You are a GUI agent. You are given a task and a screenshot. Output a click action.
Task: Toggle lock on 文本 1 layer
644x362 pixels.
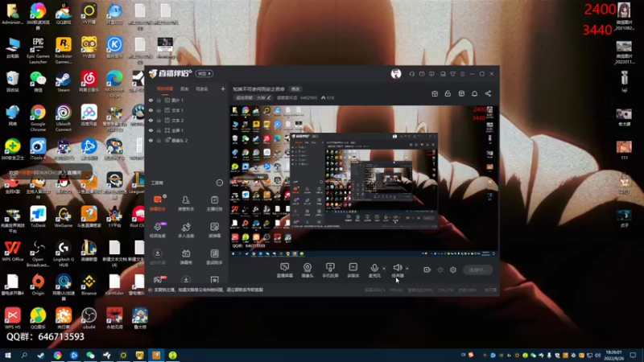(x=159, y=110)
